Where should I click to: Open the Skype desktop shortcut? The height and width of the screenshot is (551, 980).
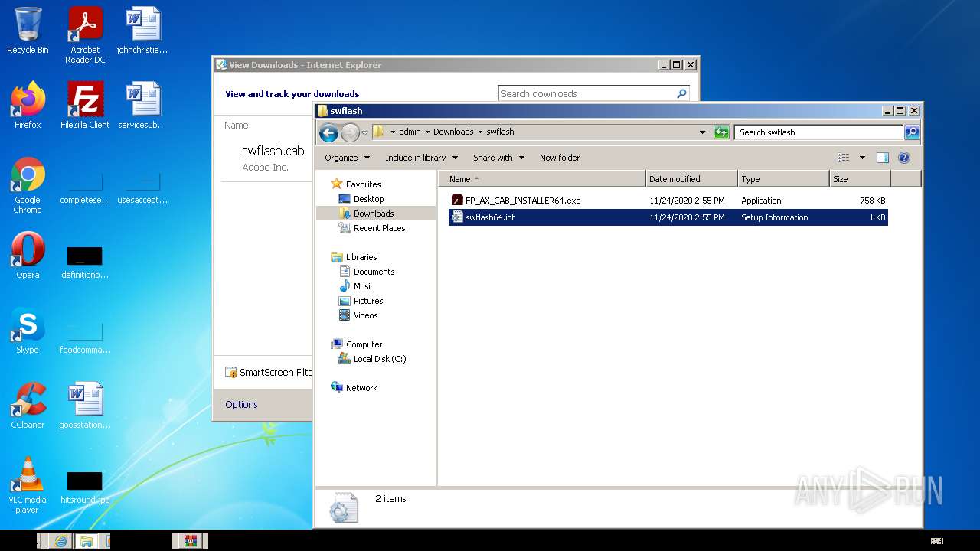(28, 330)
